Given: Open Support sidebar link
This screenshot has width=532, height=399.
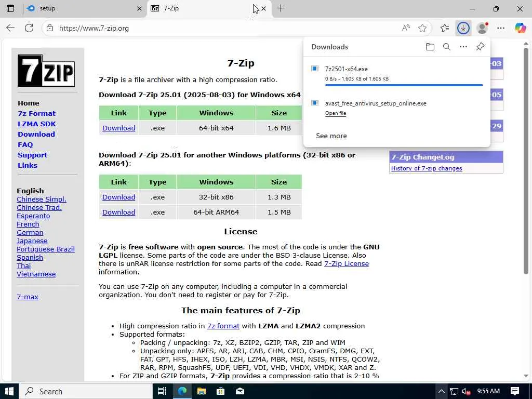Looking at the screenshot, I should (x=33, y=155).
